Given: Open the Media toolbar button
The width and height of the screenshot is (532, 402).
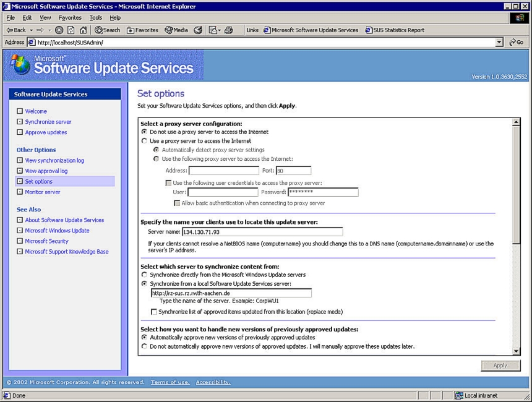Looking at the screenshot, I should click(176, 30).
